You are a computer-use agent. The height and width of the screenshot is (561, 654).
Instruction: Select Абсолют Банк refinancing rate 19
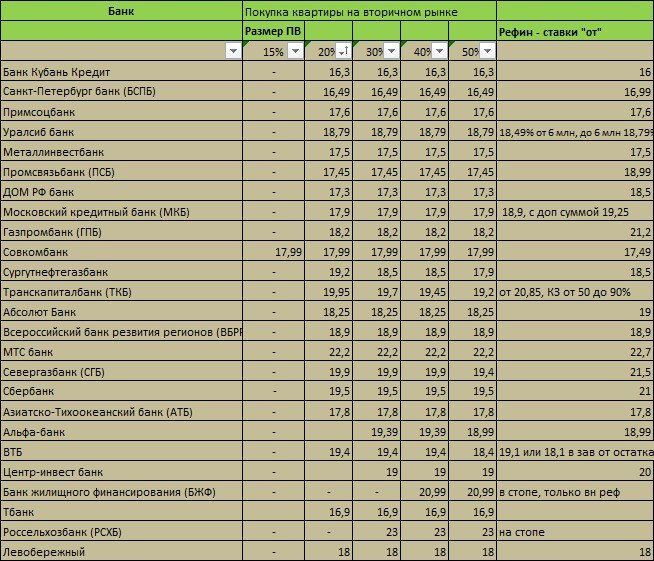tap(575, 312)
